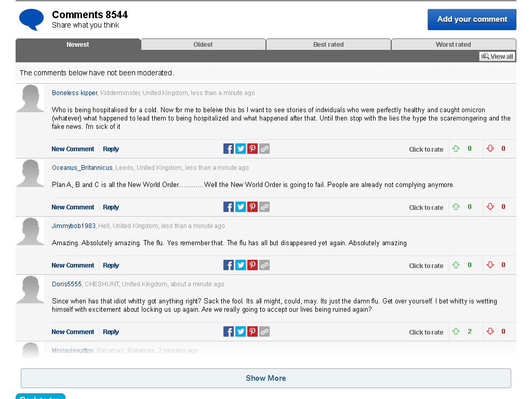This screenshot has width=532, height=399.
Task: Tweet Doris5555's comment
Action: [240, 331]
